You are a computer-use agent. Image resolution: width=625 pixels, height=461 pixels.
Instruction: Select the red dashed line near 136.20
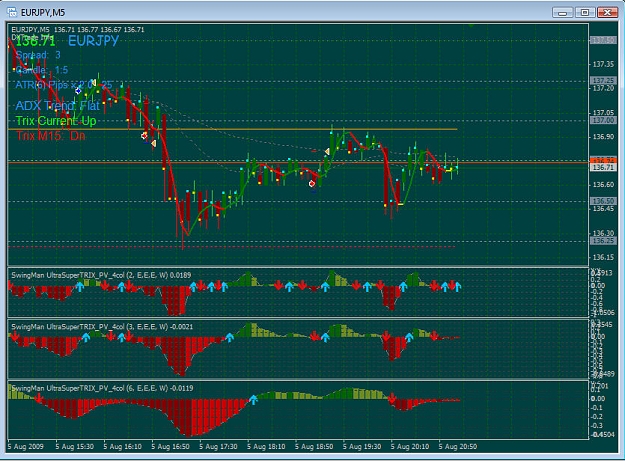click(x=232, y=247)
